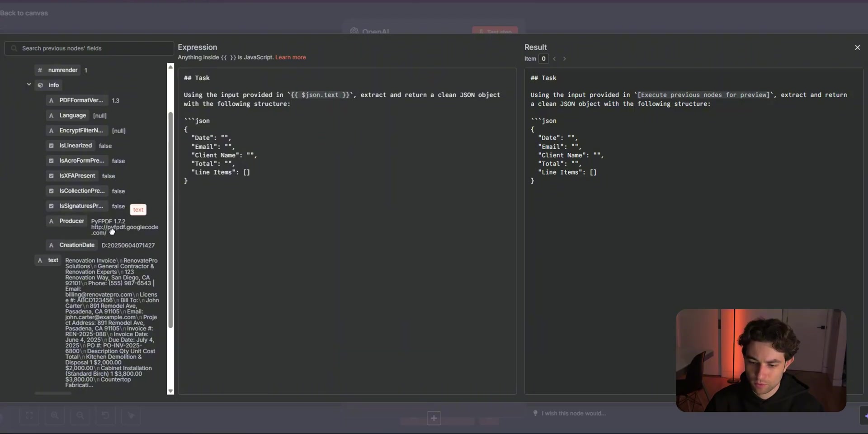Click the IsCollectionPre boolean icon

pyautogui.click(x=51, y=191)
